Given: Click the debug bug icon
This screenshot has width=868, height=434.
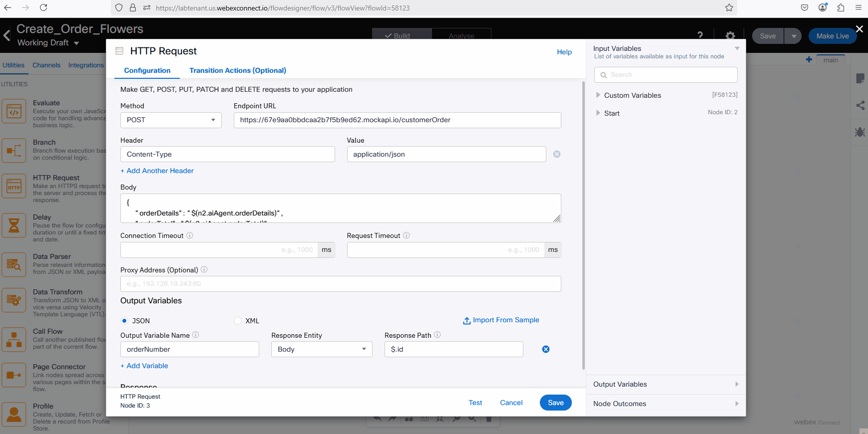Looking at the screenshot, I should point(860,132).
